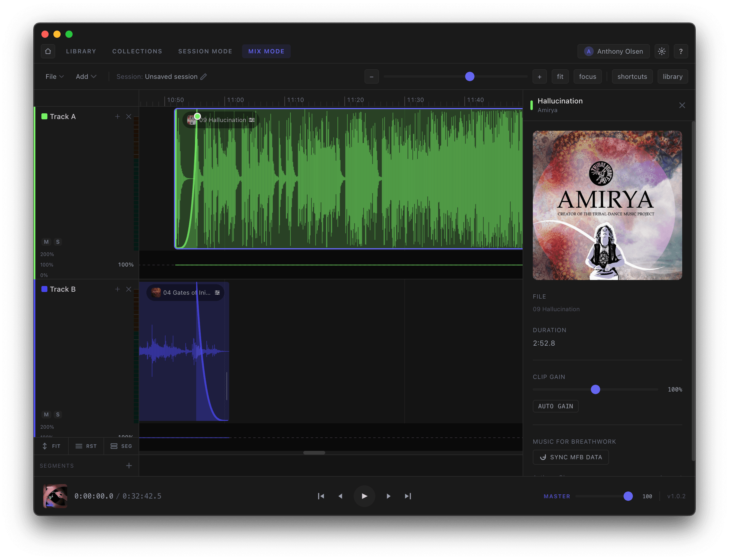The height and width of the screenshot is (560, 729).
Task: Switch to Library tab
Action: pyautogui.click(x=81, y=51)
